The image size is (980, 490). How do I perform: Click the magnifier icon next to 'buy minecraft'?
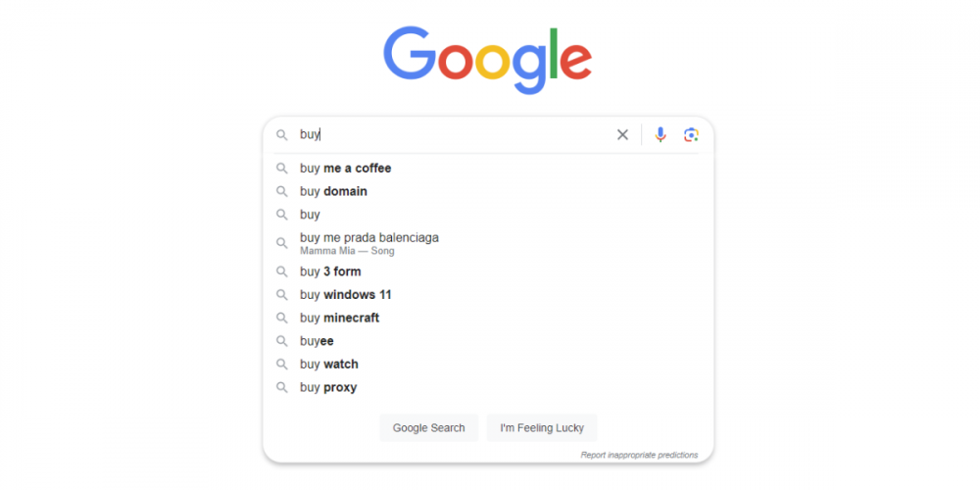pos(282,318)
